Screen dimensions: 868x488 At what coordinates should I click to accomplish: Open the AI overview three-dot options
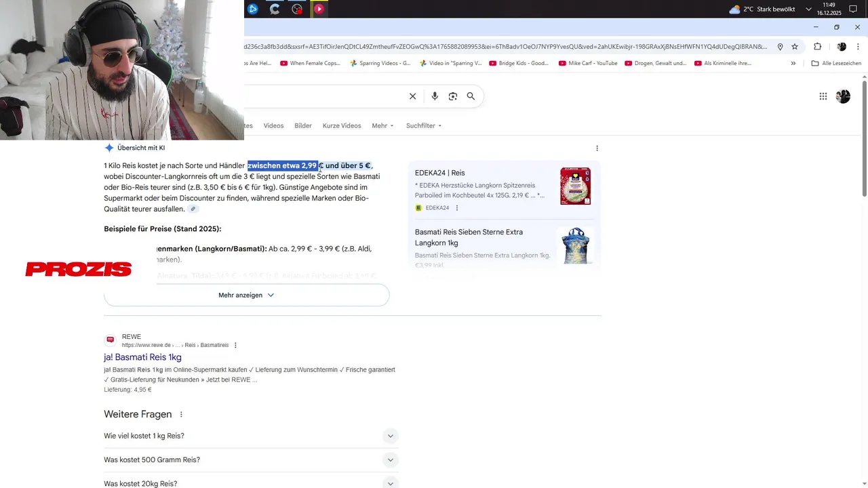click(x=597, y=148)
